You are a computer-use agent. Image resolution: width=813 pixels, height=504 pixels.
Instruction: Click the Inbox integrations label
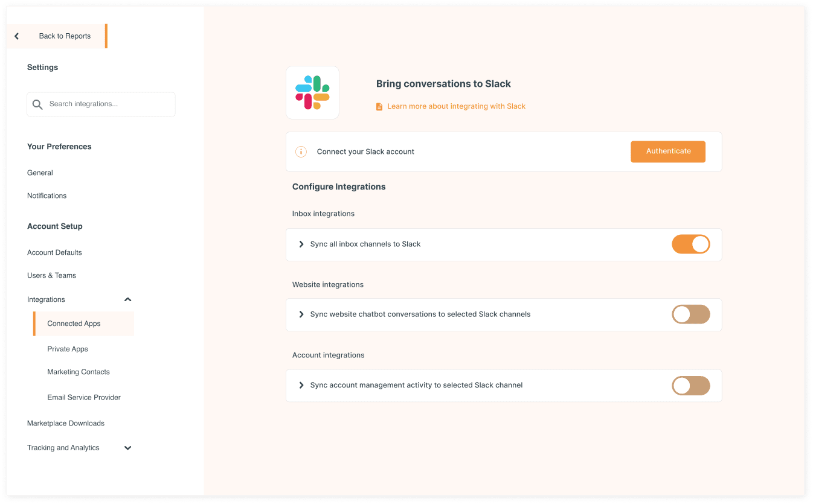coord(323,214)
